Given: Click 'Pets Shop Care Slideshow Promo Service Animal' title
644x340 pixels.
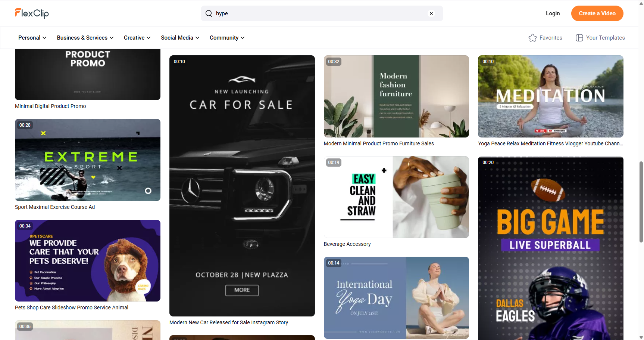Looking at the screenshot, I should pyautogui.click(x=72, y=307).
